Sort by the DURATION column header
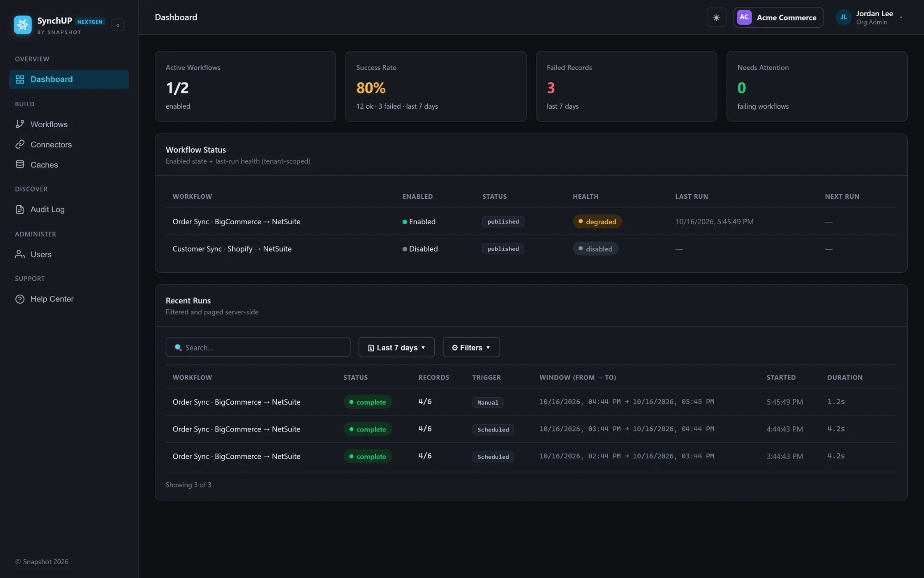 [x=845, y=377]
